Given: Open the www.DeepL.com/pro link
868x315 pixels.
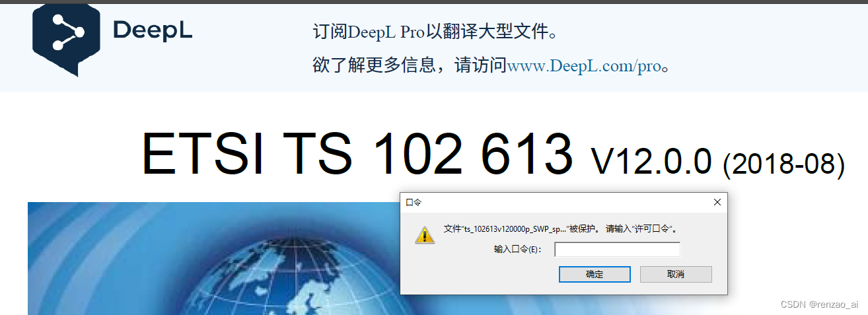Looking at the screenshot, I should click(584, 65).
